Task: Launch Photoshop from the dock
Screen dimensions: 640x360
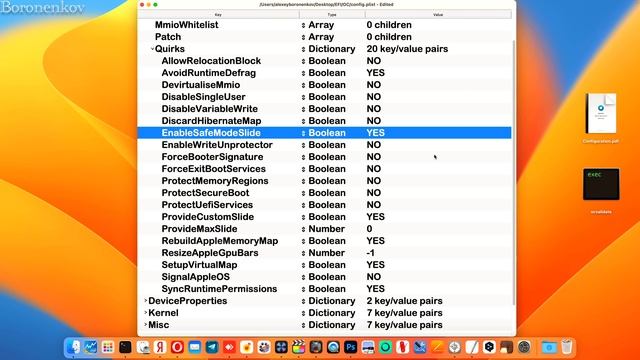Action: [351, 347]
